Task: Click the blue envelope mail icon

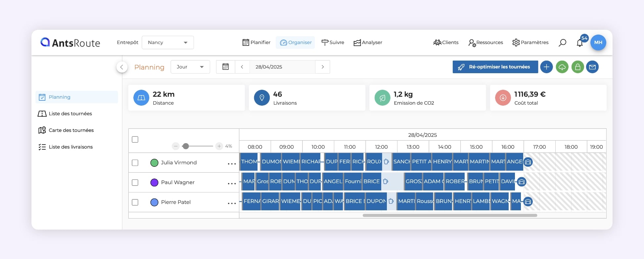Action: tap(592, 67)
